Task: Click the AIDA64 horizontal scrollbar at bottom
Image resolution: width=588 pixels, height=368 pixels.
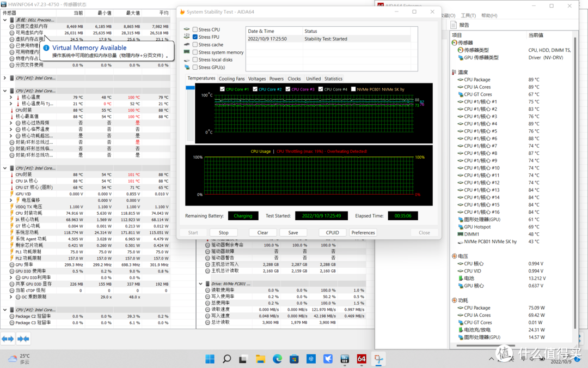Action: click(486, 345)
